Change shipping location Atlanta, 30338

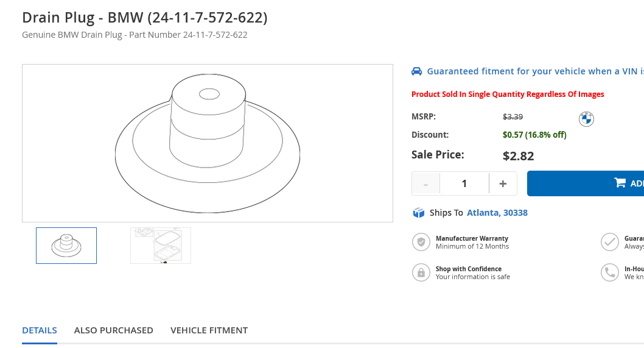[497, 213]
